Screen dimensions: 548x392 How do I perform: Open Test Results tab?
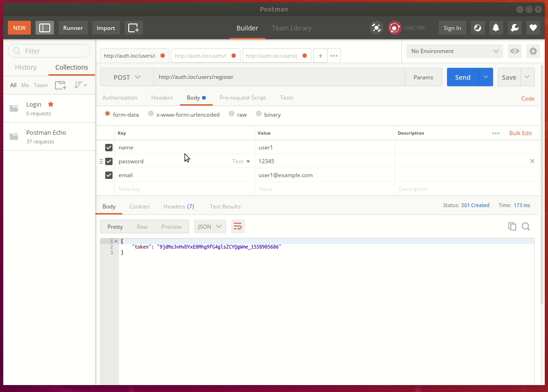(225, 207)
